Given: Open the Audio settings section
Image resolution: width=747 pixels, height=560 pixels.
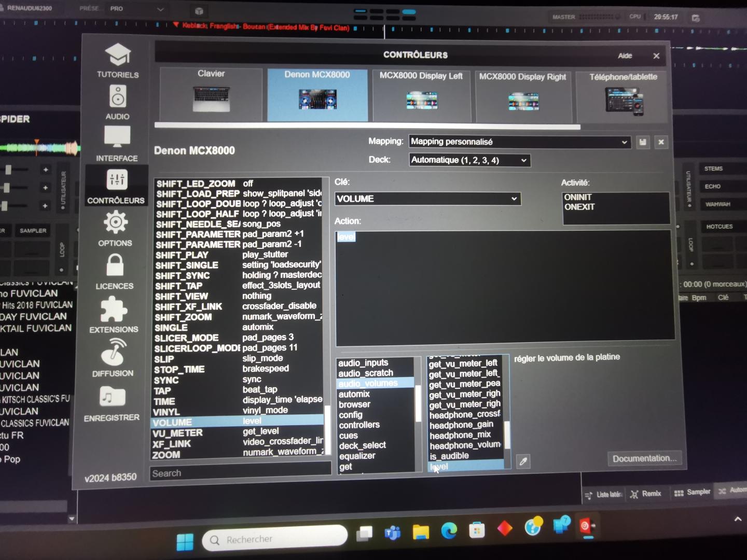Looking at the screenshot, I should (x=118, y=103).
